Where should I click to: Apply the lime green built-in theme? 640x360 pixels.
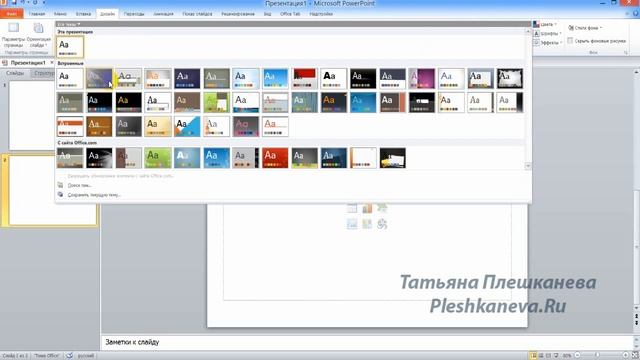coord(217,102)
